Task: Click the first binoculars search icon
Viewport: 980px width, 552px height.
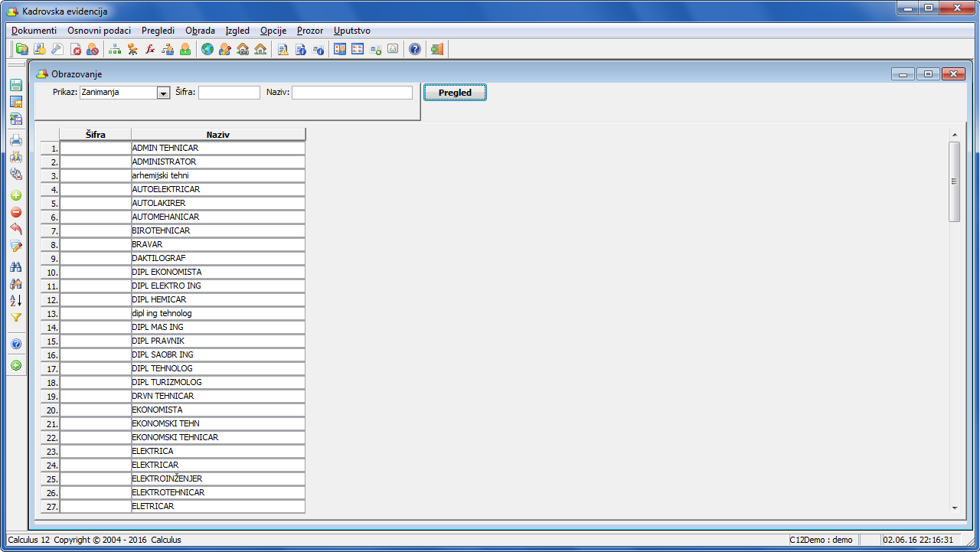Action: tap(16, 267)
